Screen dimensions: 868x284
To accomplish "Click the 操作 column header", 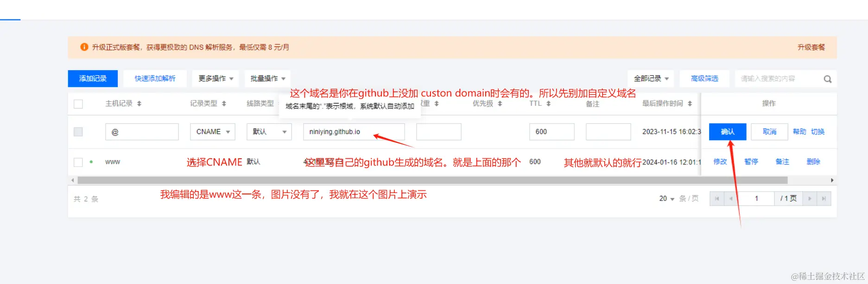I will coord(769,103).
